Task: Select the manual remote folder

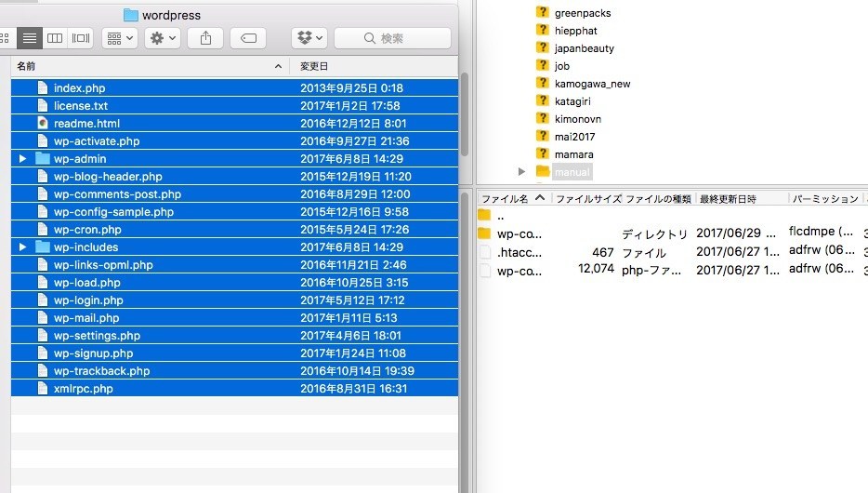Action: 572,172
